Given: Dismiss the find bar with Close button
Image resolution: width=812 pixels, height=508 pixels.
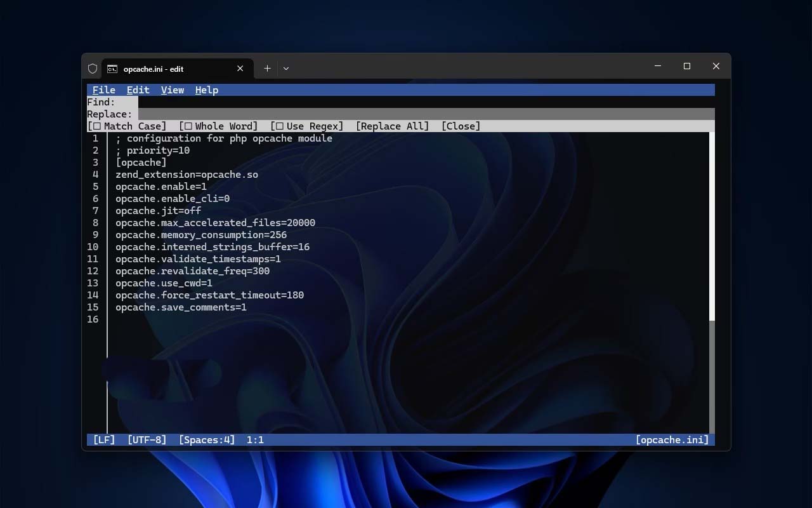Looking at the screenshot, I should point(461,126).
